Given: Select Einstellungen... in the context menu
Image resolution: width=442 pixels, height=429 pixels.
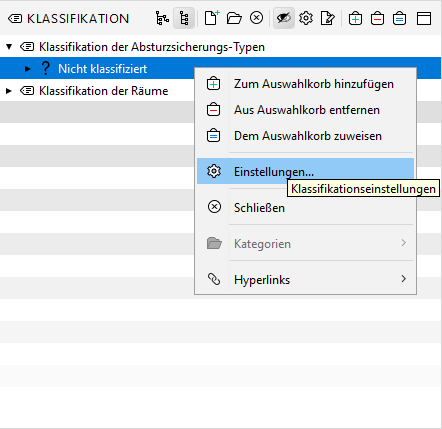Looking at the screenshot, I should [x=305, y=171].
